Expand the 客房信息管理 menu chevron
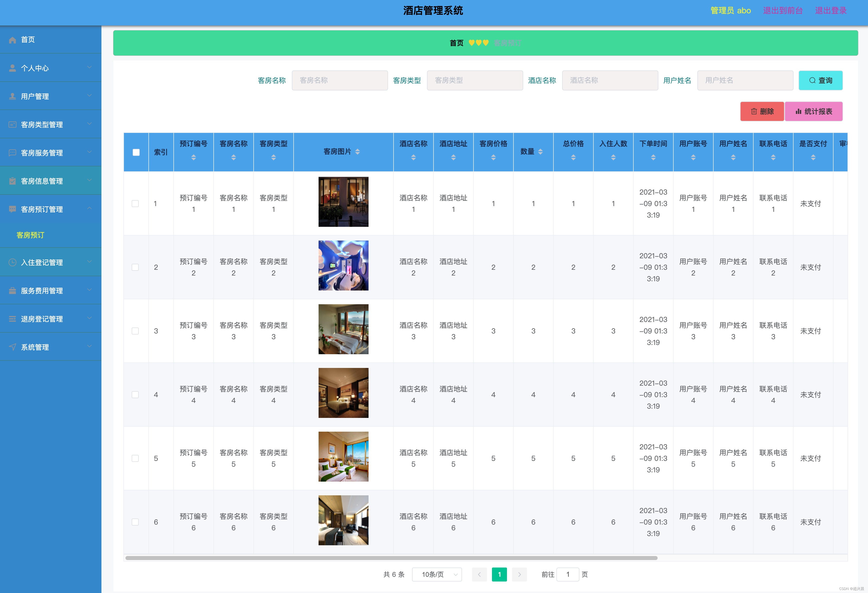The image size is (868, 593). 89,180
